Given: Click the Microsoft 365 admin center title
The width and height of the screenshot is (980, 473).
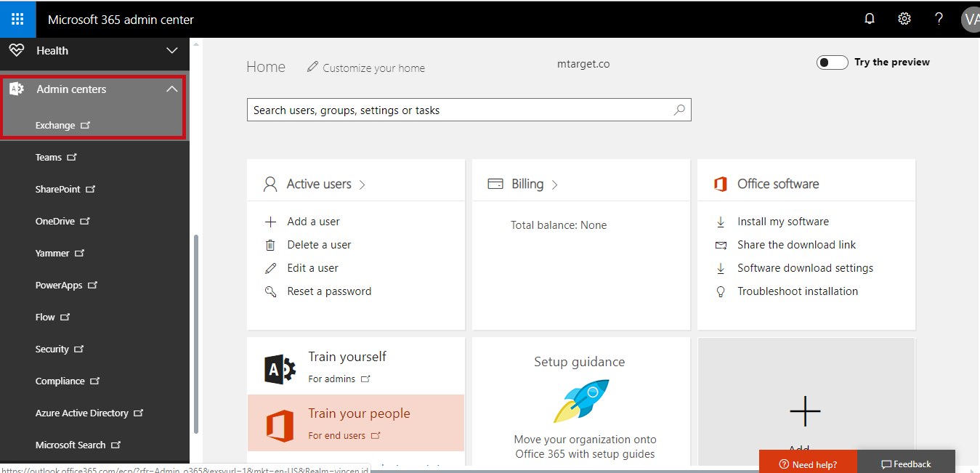Looking at the screenshot, I should tap(121, 20).
